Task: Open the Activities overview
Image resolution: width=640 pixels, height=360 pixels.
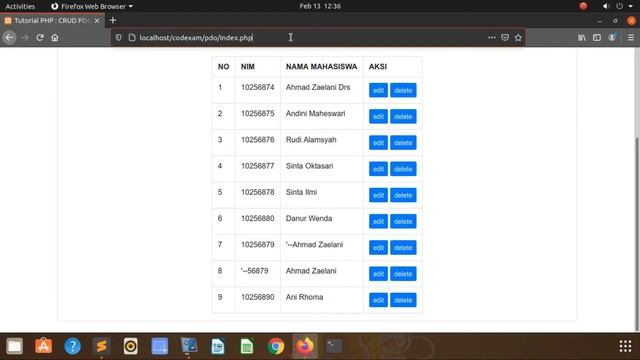Action: 20,6
